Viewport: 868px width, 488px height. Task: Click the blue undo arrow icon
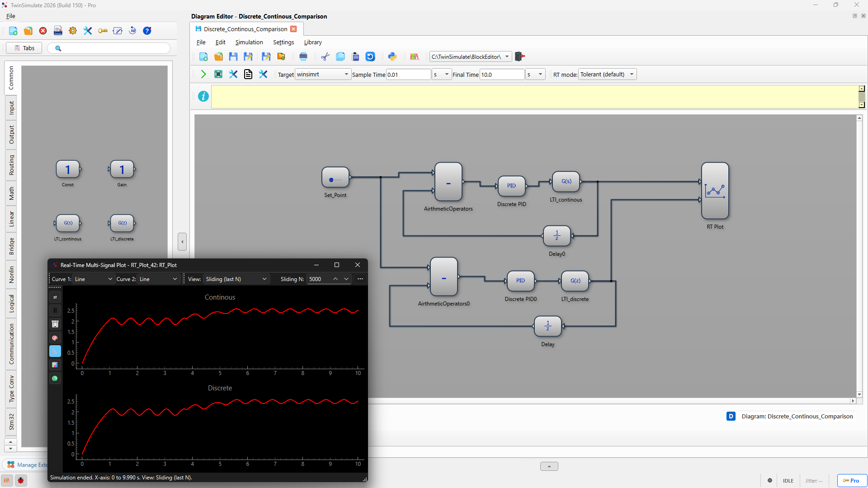point(370,56)
